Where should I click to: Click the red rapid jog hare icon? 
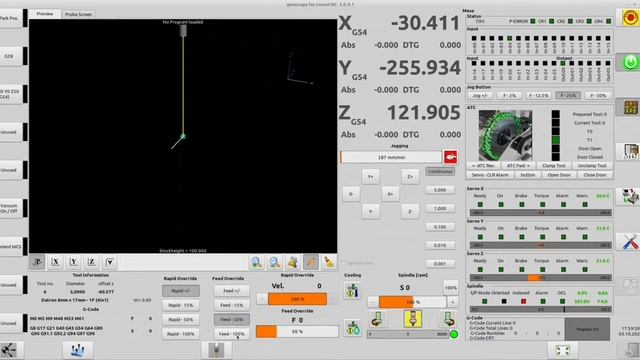(x=451, y=157)
